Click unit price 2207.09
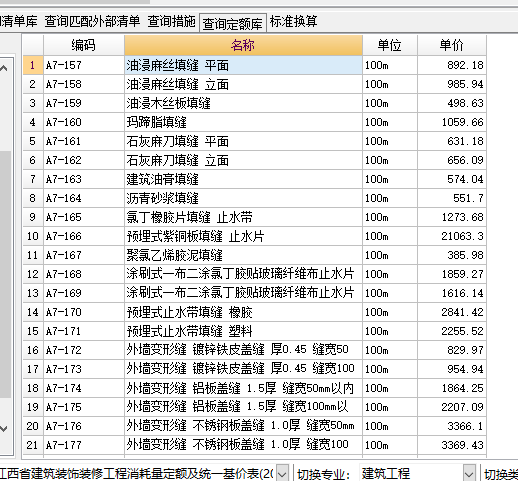The width and height of the screenshot is (518, 481). tap(462, 407)
